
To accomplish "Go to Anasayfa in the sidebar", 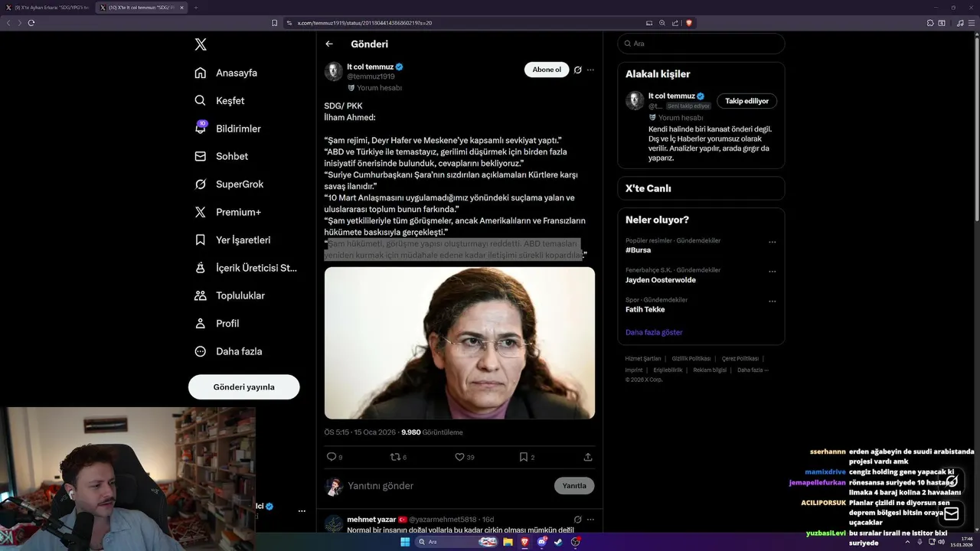I will 226,73.
